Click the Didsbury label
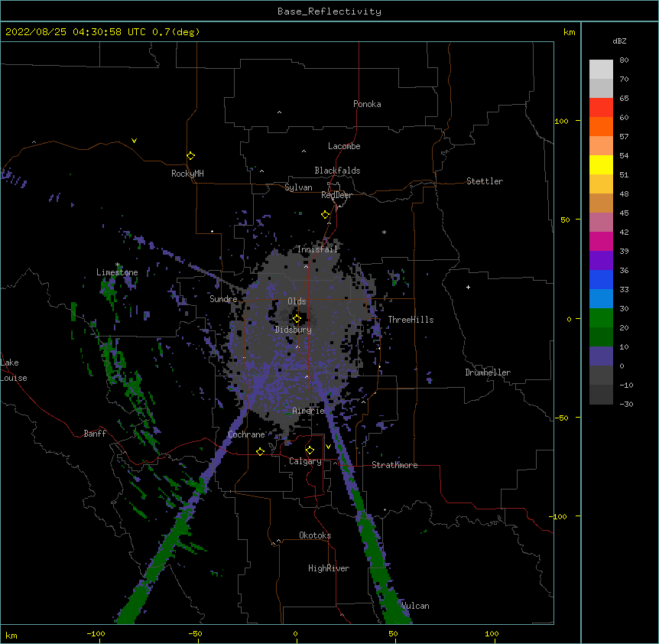 pyautogui.click(x=293, y=330)
